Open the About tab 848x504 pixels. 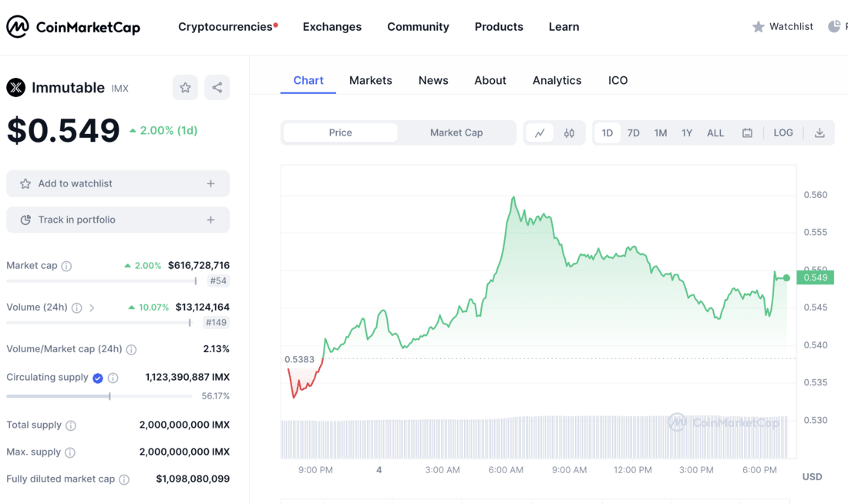490,81
